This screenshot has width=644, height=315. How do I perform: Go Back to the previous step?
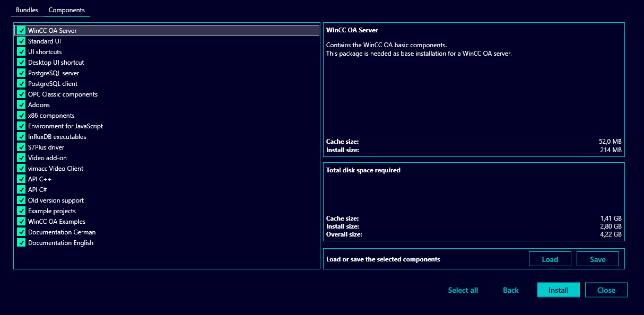coord(510,290)
